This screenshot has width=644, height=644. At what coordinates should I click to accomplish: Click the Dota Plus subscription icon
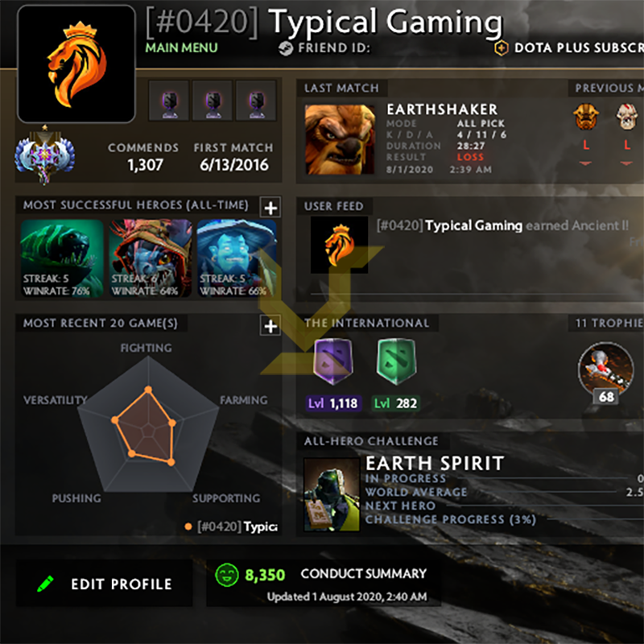pyautogui.click(x=501, y=48)
